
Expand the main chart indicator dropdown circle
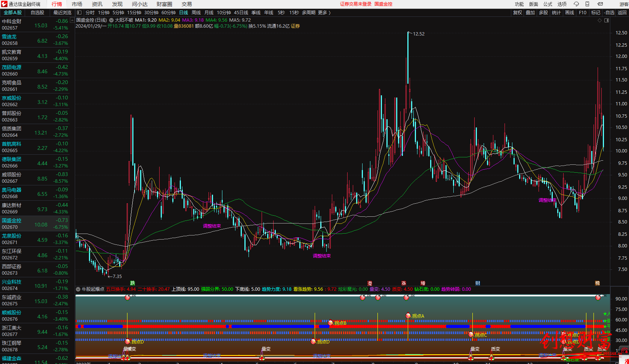coord(111,20)
